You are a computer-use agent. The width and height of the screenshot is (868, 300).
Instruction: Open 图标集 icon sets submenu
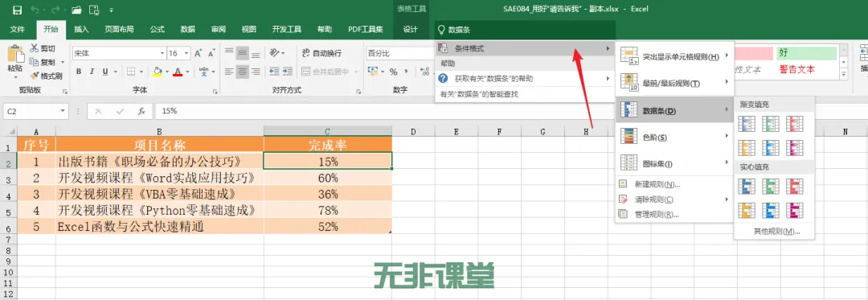tap(674, 162)
